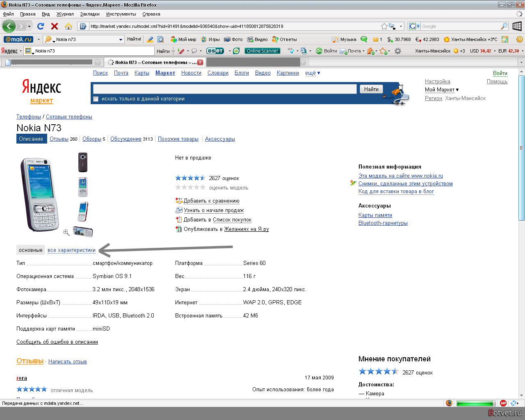This screenshot has height=420, width=525.
Task: Click the Yandex bar spell-check icon
Action: click(x=291, y=51)
